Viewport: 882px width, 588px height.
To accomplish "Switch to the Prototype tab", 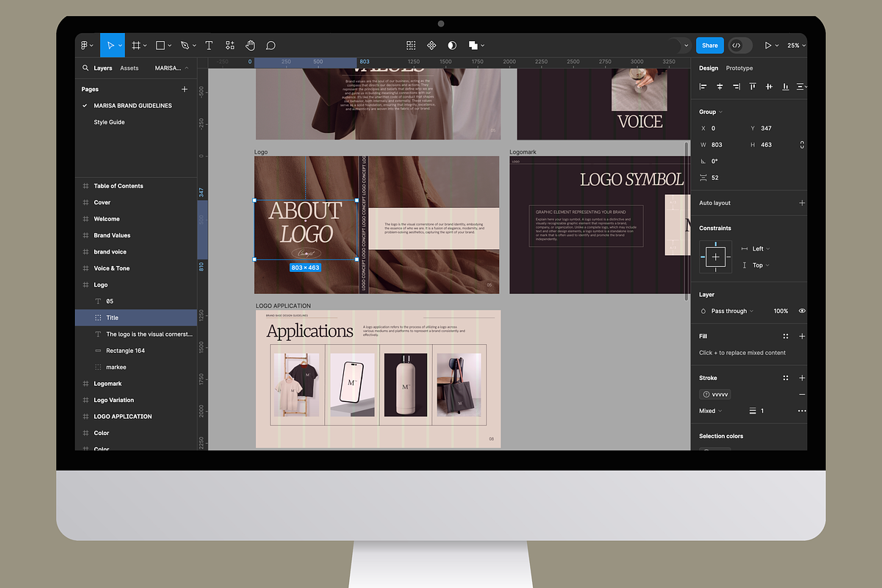I will (x=739, y=68).
